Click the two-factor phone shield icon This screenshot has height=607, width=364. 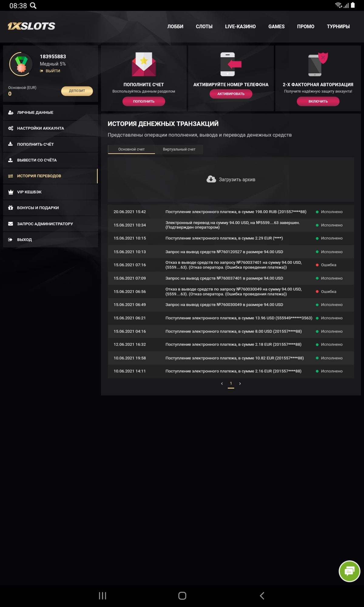(x=318, y=64)
